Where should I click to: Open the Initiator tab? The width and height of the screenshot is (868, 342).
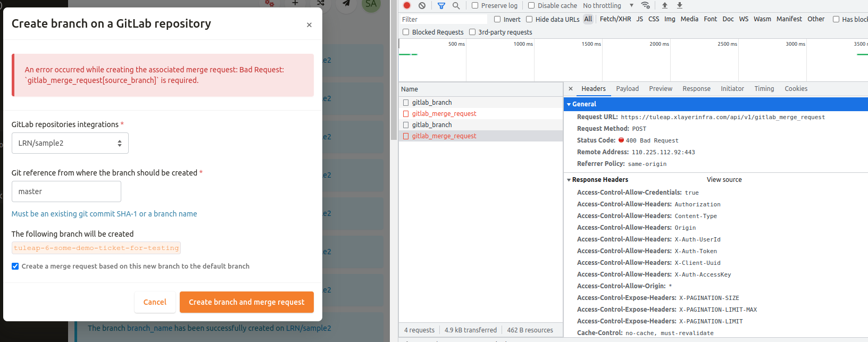732,89
